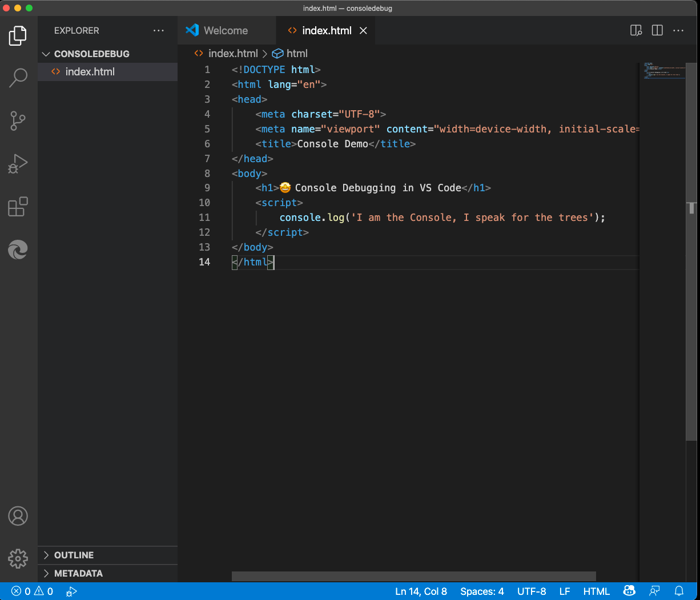Change end of line sequence LF
Image resolution: width=700 pixels, height=600 pixels.
coord(565,591)
